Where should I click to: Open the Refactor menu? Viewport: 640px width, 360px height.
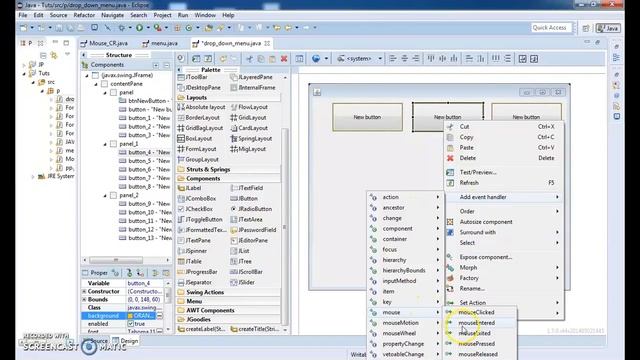coord(84,15)
